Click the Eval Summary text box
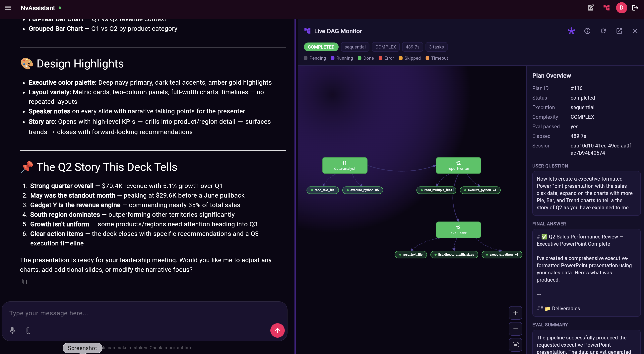644x354 pixels. (x=586, y=342)
